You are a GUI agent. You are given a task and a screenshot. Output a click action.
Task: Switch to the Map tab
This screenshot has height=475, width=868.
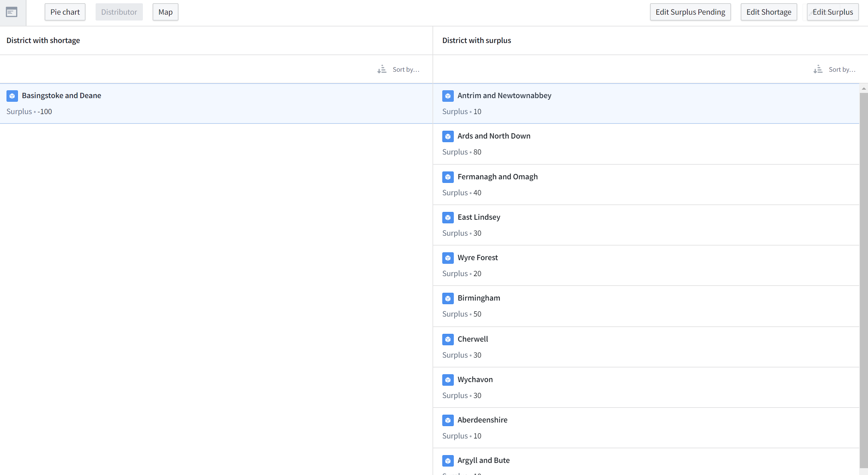[x=165, y=12]
